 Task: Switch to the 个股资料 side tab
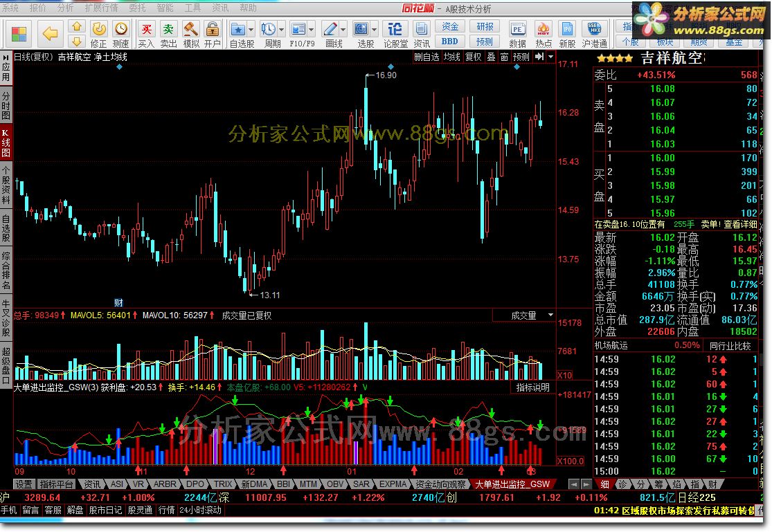coord(6,185)
